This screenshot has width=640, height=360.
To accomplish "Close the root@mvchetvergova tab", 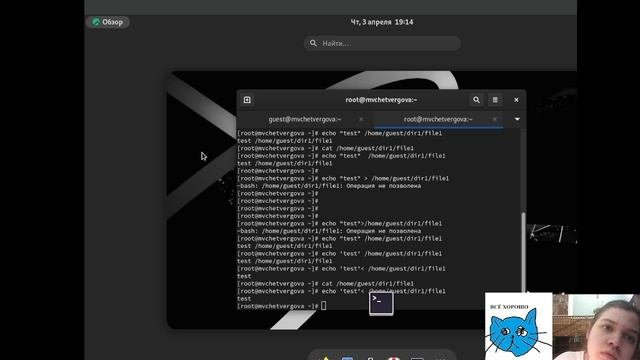I will 494,119.
